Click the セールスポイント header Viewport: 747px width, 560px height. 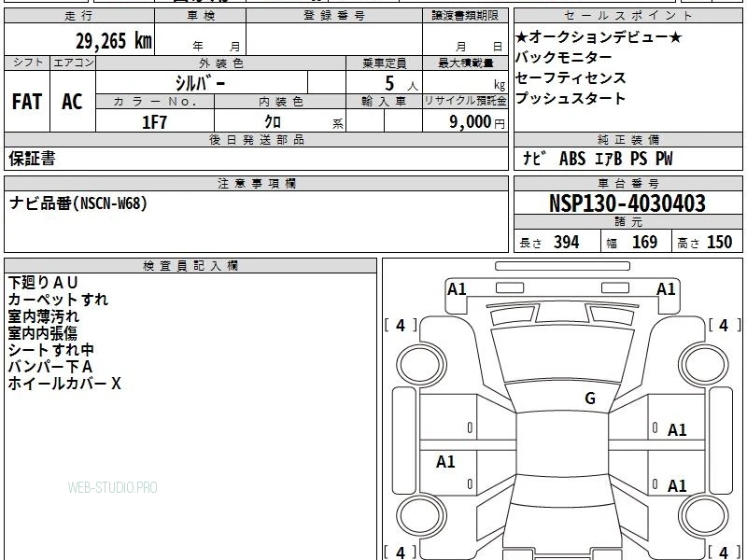pyautogui.click(x=627, y=16)
